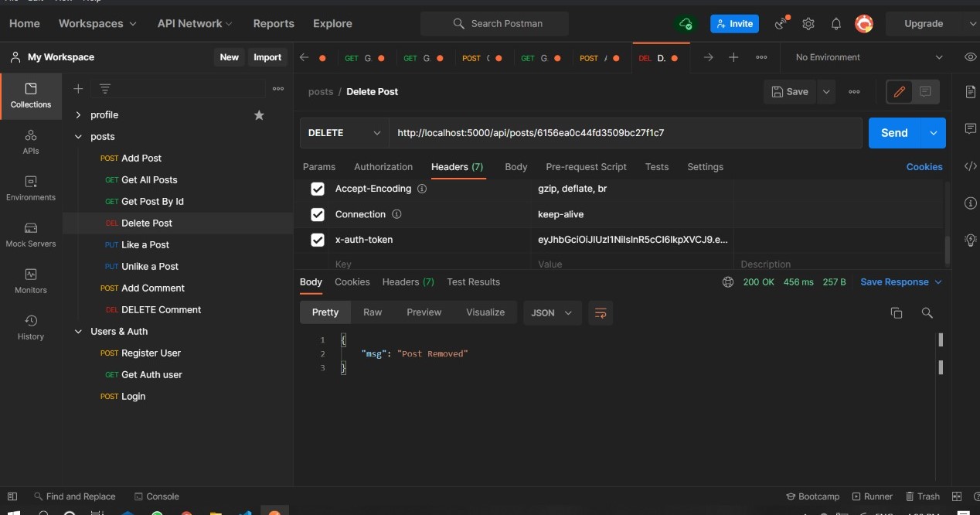Open the Send button dropdown arrow
Viewport: 980px width, 515px height.
point(933,133)
